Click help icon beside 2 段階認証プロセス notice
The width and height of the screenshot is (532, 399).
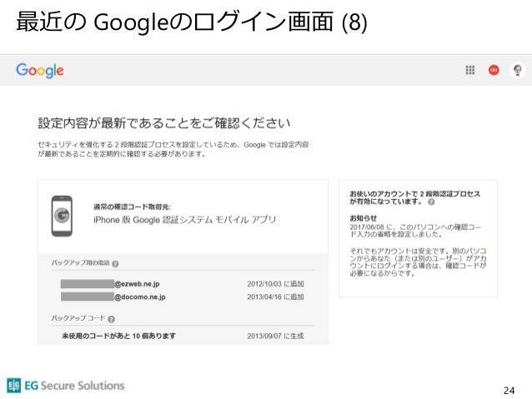pyautogui.click(x=431, y=202)
